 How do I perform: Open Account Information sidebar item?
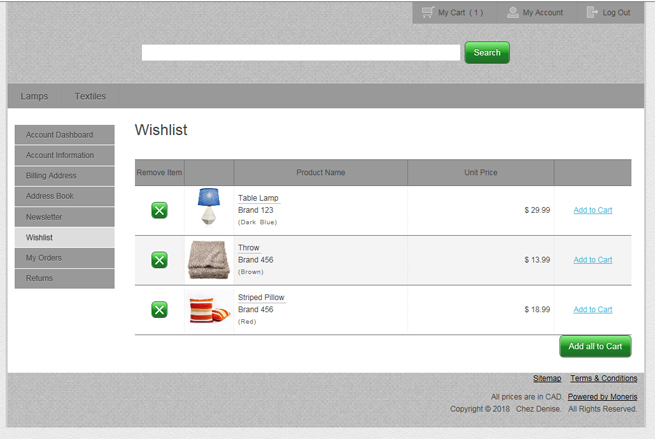tap(65, 155)
